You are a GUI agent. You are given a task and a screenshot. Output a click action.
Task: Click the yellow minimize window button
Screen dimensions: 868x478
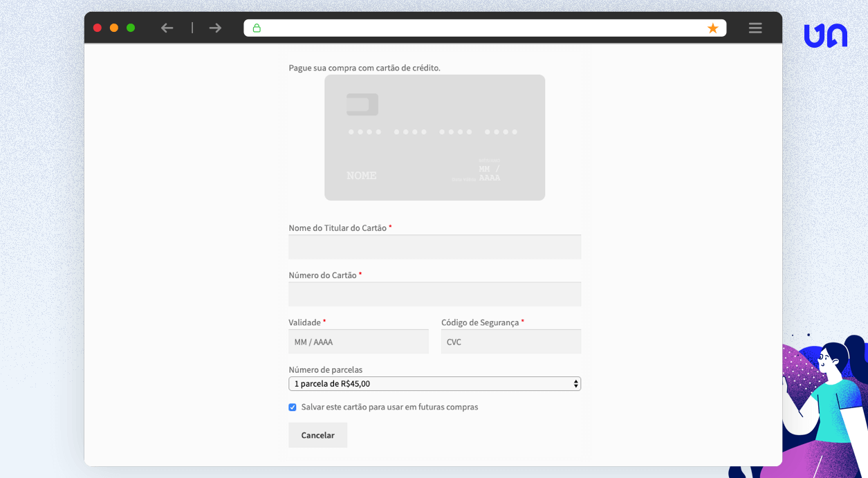[114, 28]
